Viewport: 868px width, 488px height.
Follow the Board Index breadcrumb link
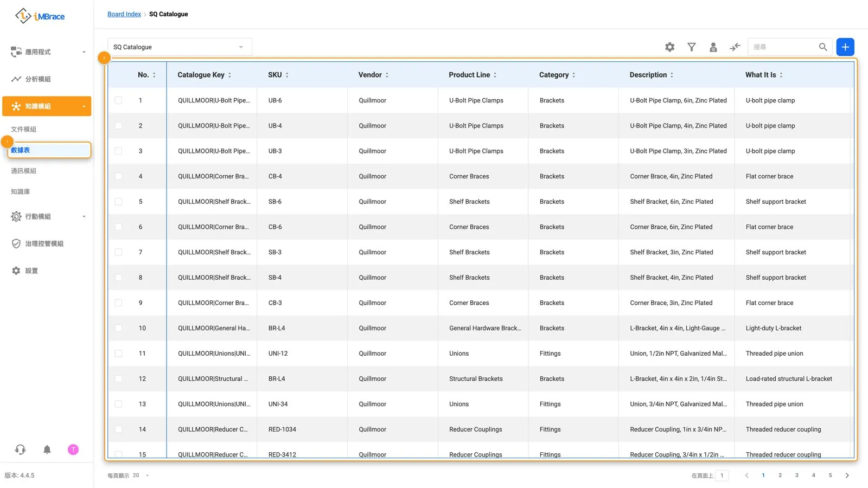124,14
